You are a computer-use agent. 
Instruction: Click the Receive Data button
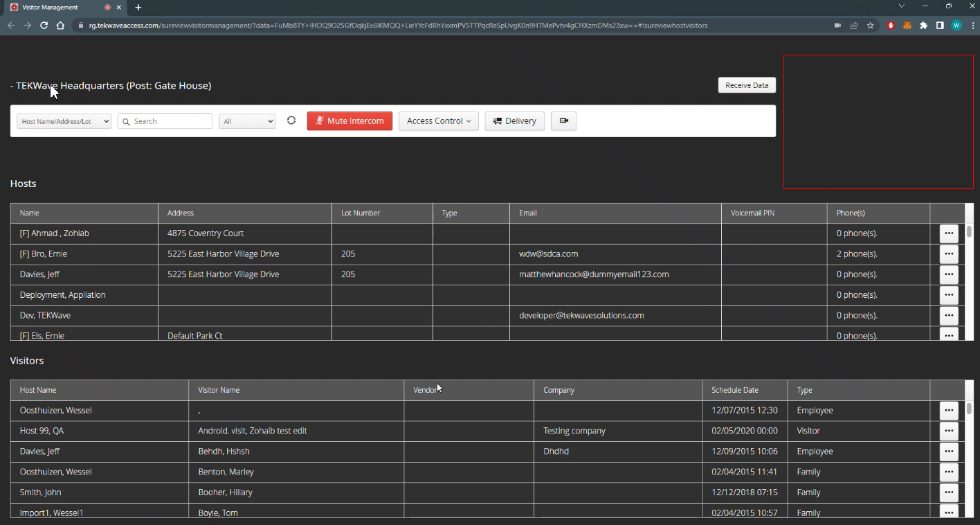747,85
